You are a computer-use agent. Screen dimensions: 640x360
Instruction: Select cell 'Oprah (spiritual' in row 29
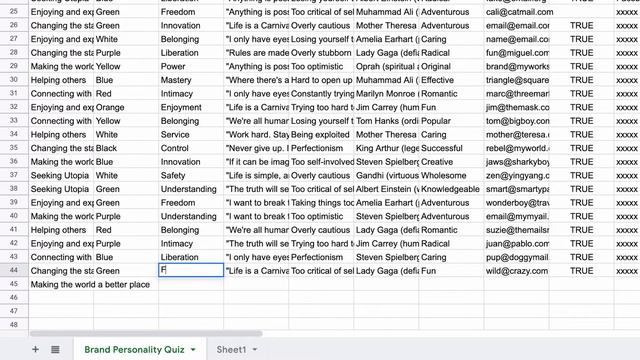[386, 67]
